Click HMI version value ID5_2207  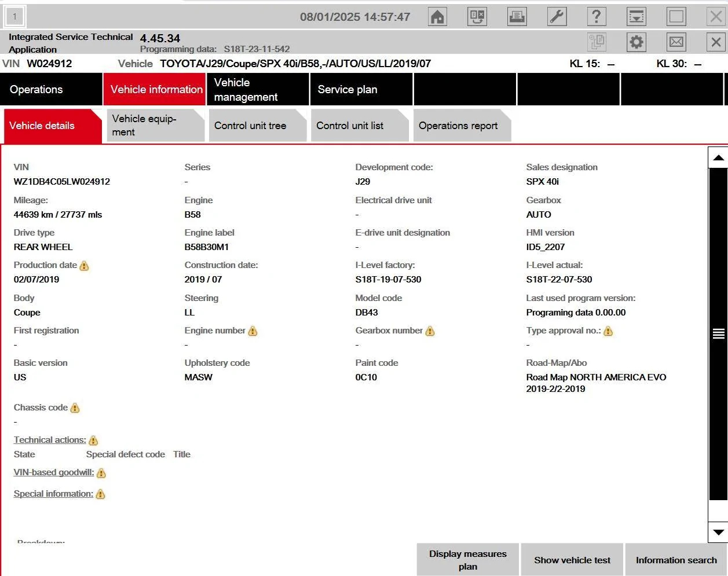tap(546, 247)
